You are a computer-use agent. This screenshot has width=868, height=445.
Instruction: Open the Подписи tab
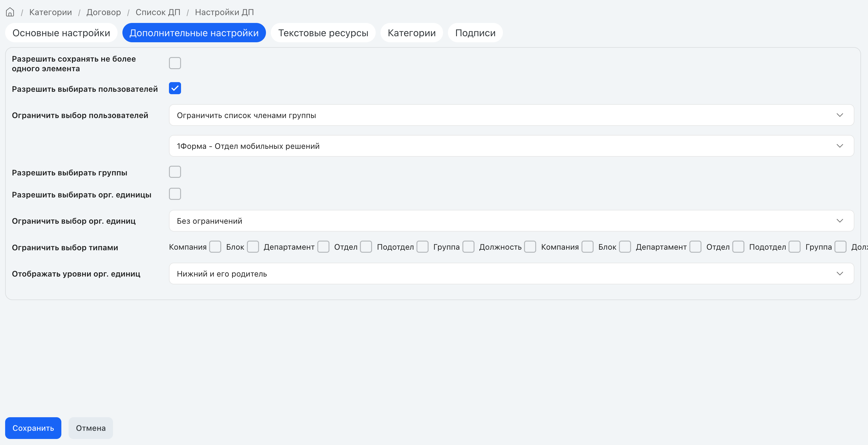point(475,33)
